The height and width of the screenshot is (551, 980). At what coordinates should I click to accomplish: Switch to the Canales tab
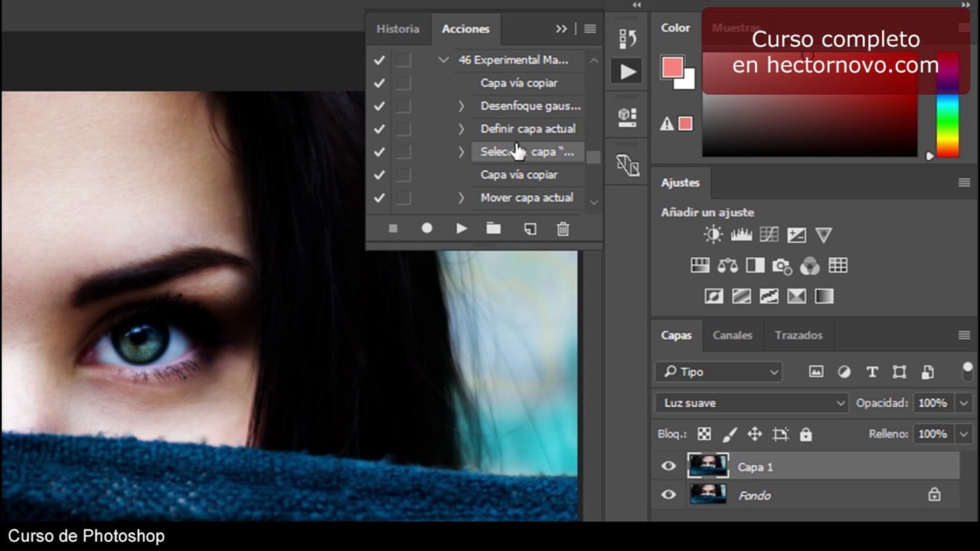point(732,335)
